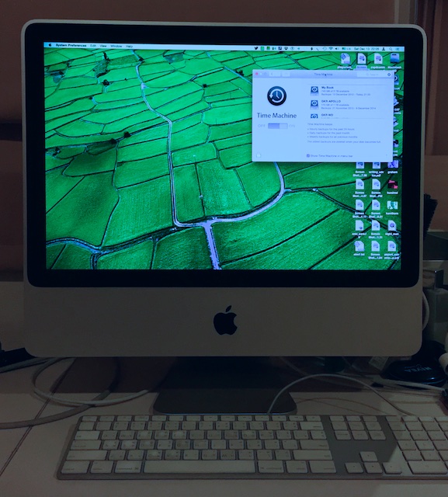Open the Help menu
Viewport: 448px width, 497px height.
pos(129,47)
